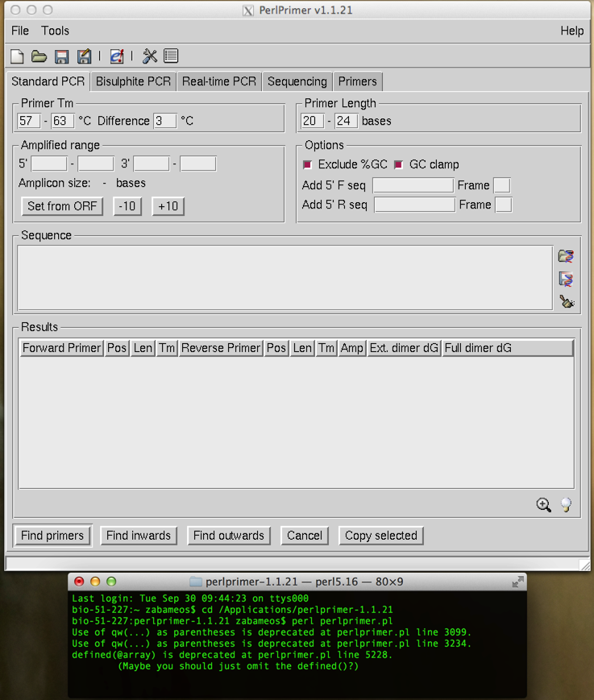Click the Frame field next to R seq
The image size is (594, 700).
coord(504,205)
